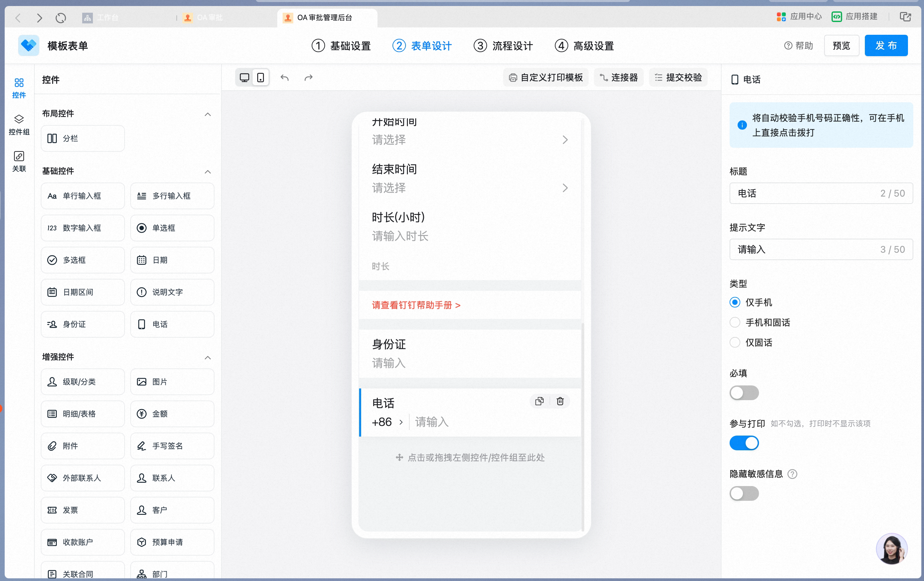
Task: Open the 关联 sidebar panel
Action: coord(19,162)
